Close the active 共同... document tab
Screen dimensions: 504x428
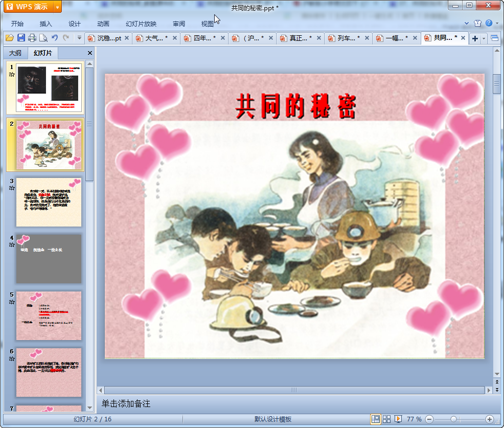click(x=463, y=38)
